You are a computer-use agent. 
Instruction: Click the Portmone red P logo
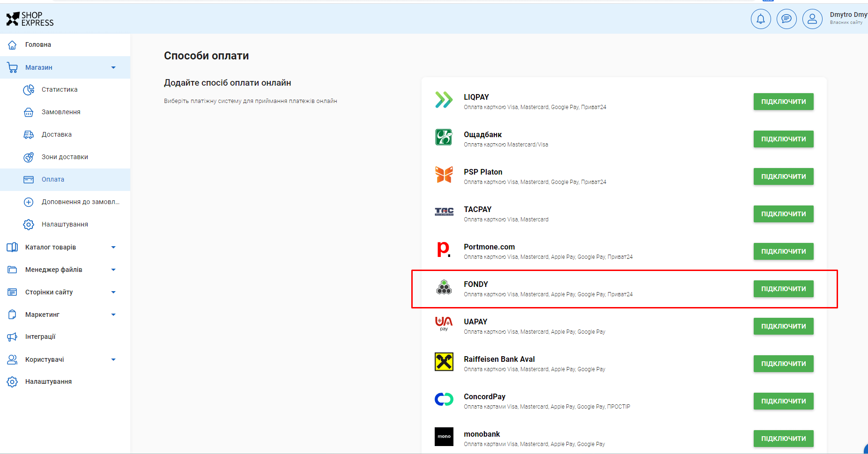click(x=444, y=249)
